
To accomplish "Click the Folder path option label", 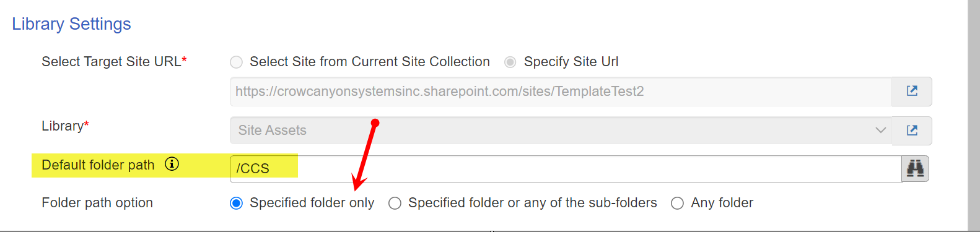I will [x=97, y=203].
